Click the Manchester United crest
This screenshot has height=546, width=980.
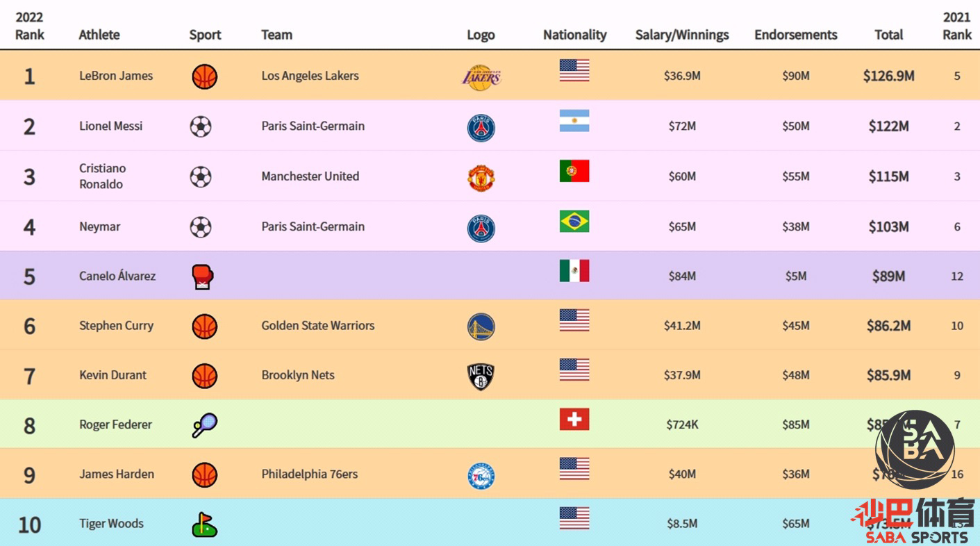coord(481,178)
